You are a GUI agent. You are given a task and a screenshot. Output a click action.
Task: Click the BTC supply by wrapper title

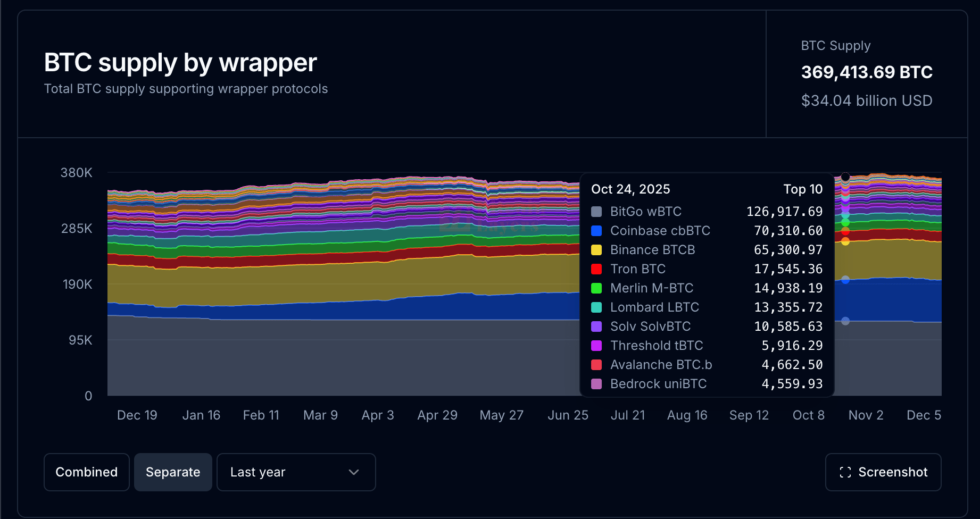point(180,63)
